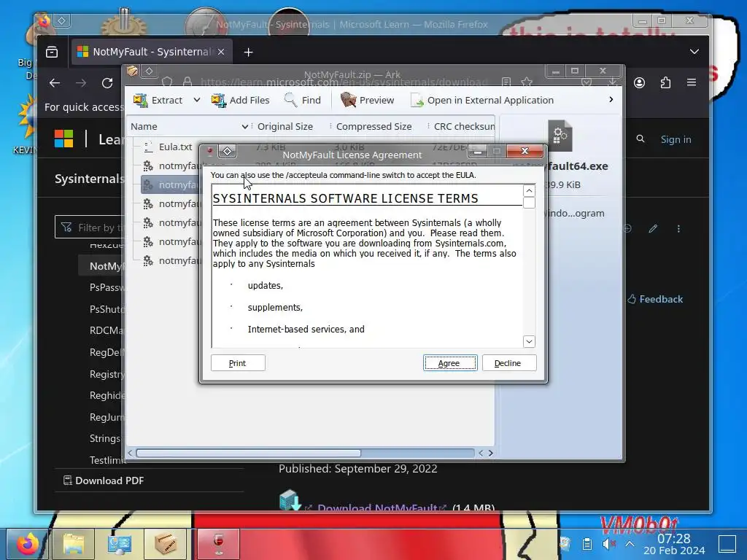Click the Ark horizontal scrollbar thumb
This screenshot has width=747, height=560.
(248, 453)
